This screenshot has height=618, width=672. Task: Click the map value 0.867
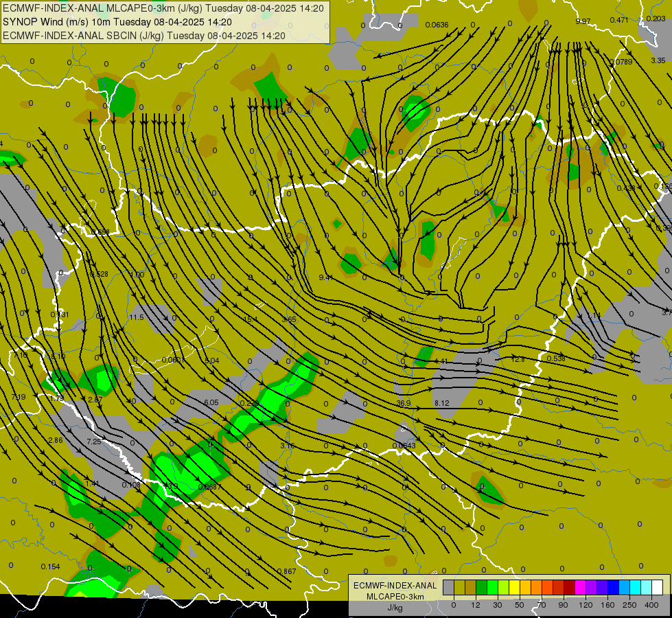pos(286,571)
